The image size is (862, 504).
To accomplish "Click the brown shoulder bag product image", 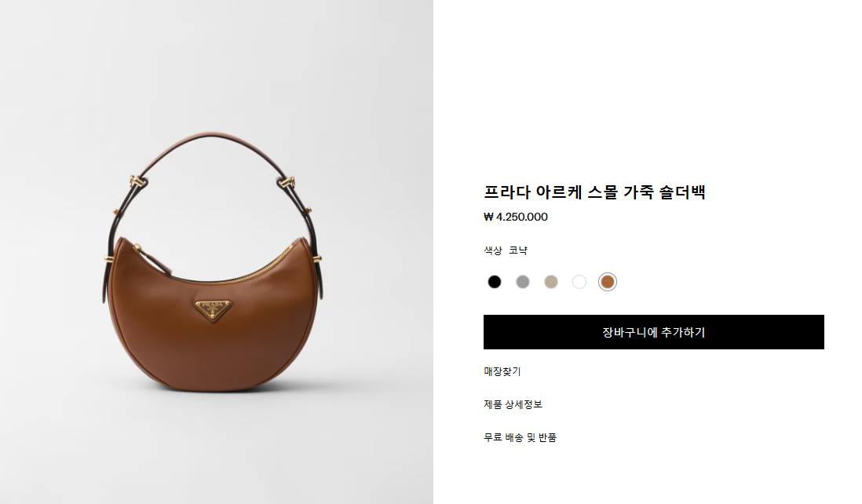I will click(x=213, y=261).
